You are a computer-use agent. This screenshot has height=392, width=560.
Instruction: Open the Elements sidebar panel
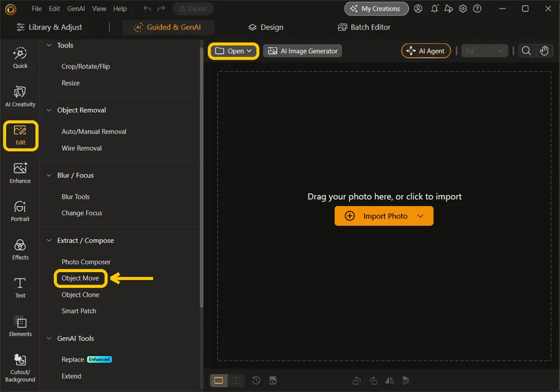(20, 326)
